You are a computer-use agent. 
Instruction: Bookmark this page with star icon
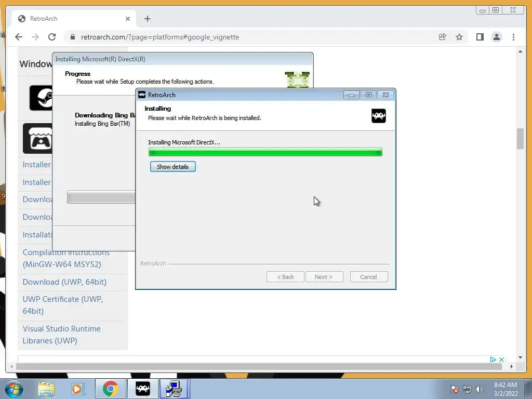pos(459,37)
